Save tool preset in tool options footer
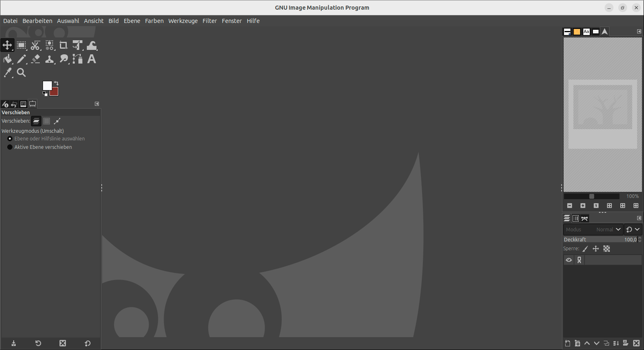Screen dimensions: 644x350 point(14,343)
